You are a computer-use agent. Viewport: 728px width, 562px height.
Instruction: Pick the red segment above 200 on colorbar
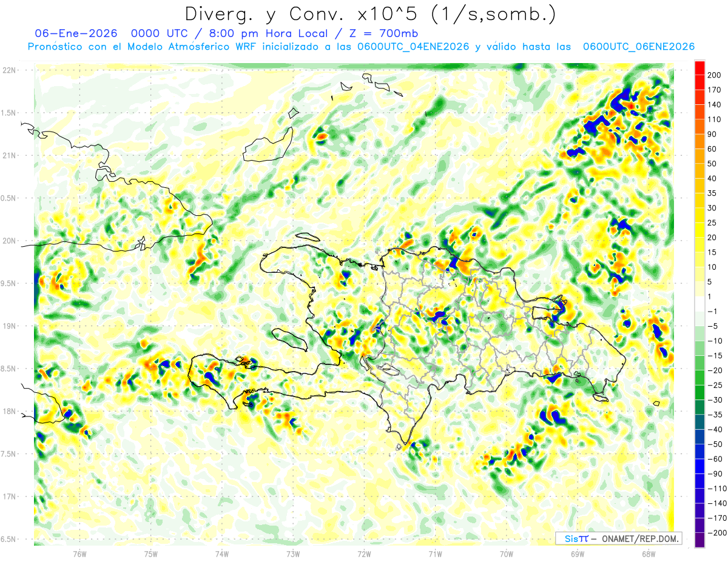point(699,68)
